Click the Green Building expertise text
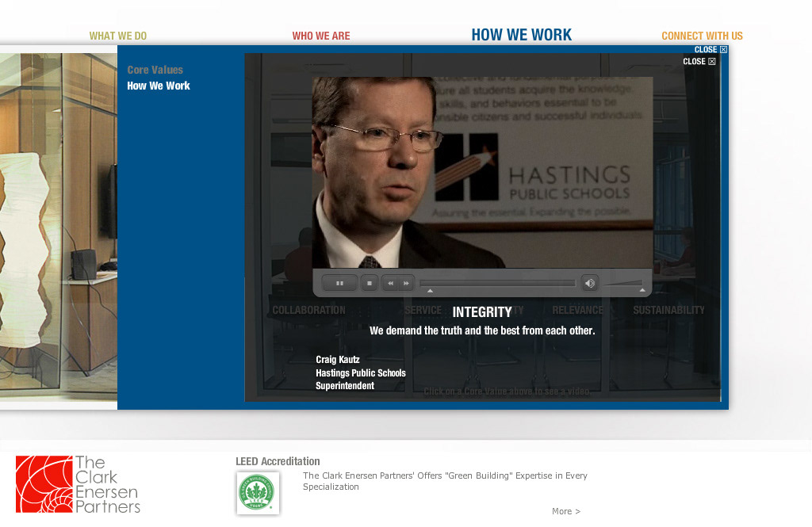The width and height of the screenshot is (812, 527). coord(445,481)
